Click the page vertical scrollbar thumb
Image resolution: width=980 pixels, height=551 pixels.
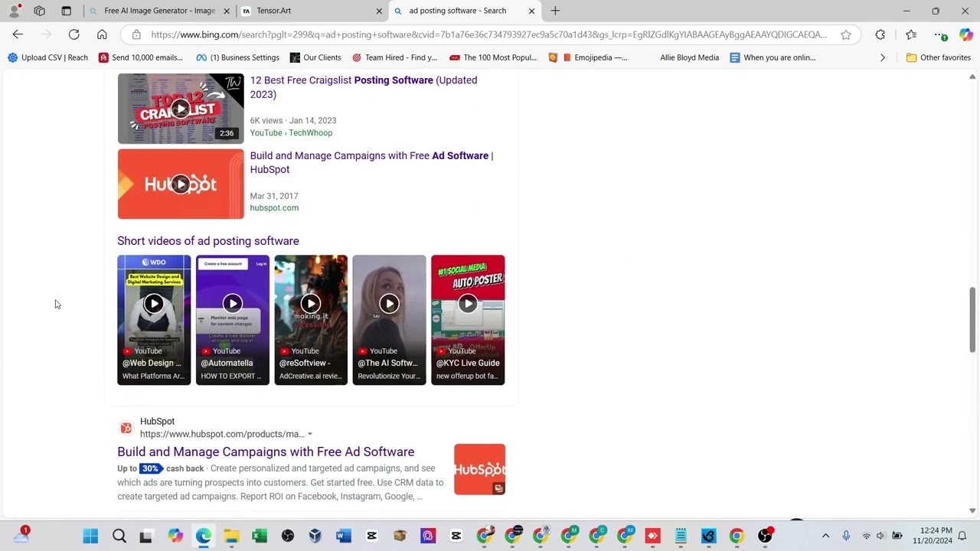point(972,320)
